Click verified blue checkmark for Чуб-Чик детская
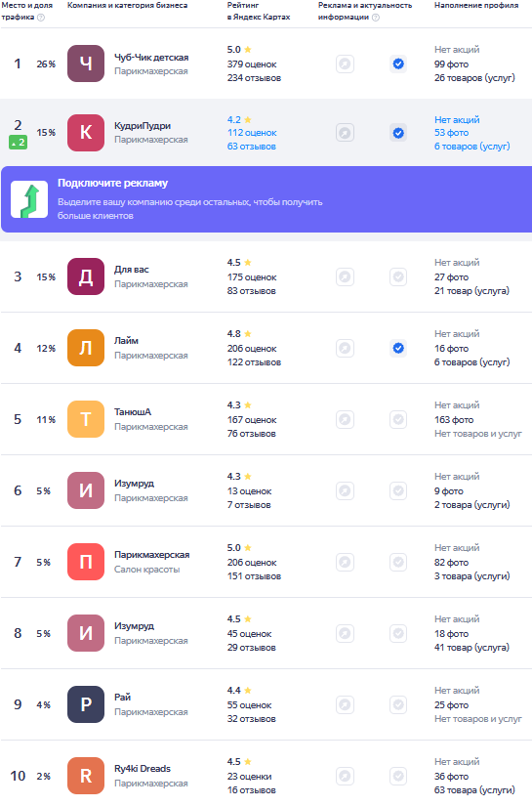This screenshot has height=806, width=532. click(398, 64)
